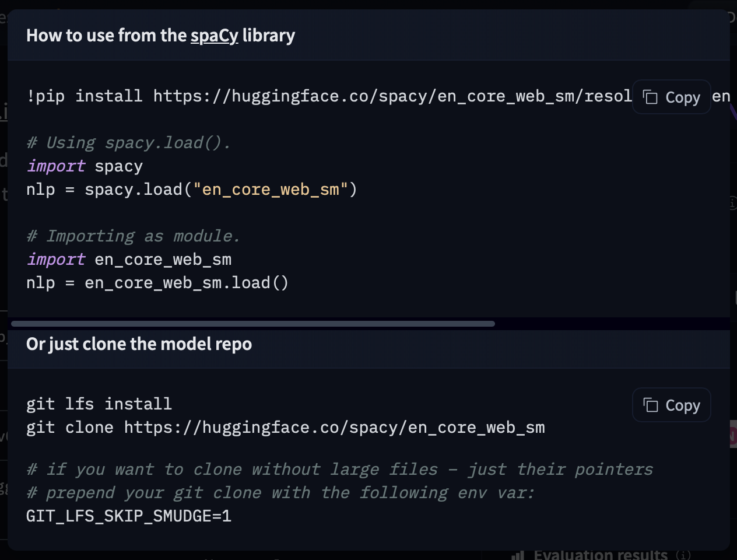Click the "git lfs install" command
The image size is (737, 560).
click(99, 404)
